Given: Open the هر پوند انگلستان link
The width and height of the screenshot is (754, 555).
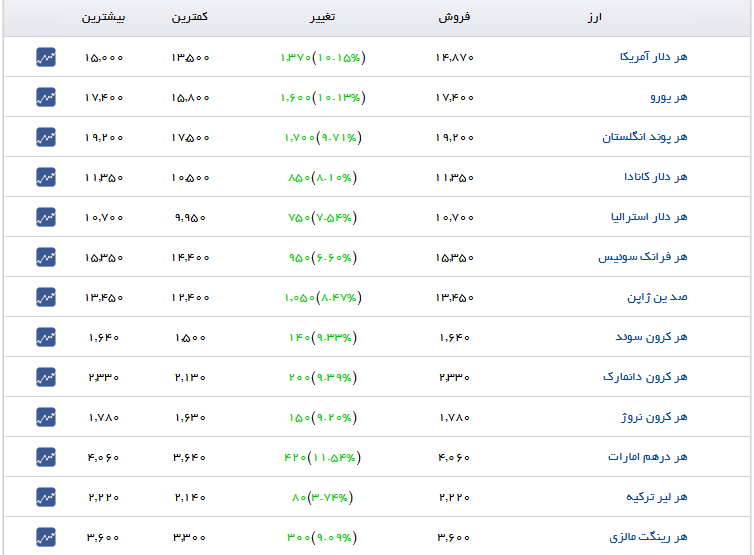Looking at the screenshot, I should point(645,137).
